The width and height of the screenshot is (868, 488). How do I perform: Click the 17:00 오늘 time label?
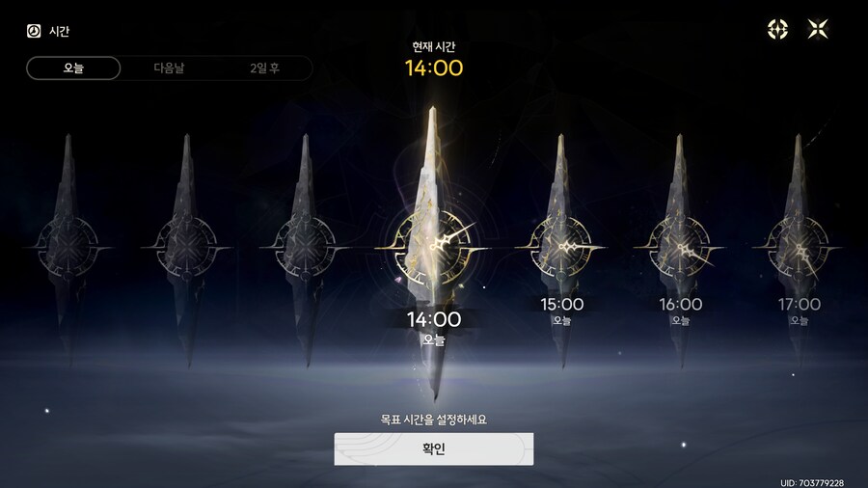coord(799,311)
